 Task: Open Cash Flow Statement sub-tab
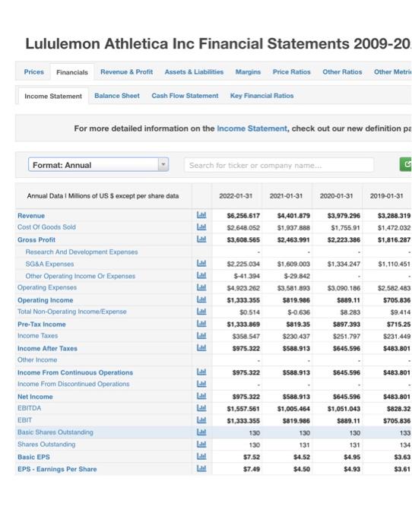point(185,96)
